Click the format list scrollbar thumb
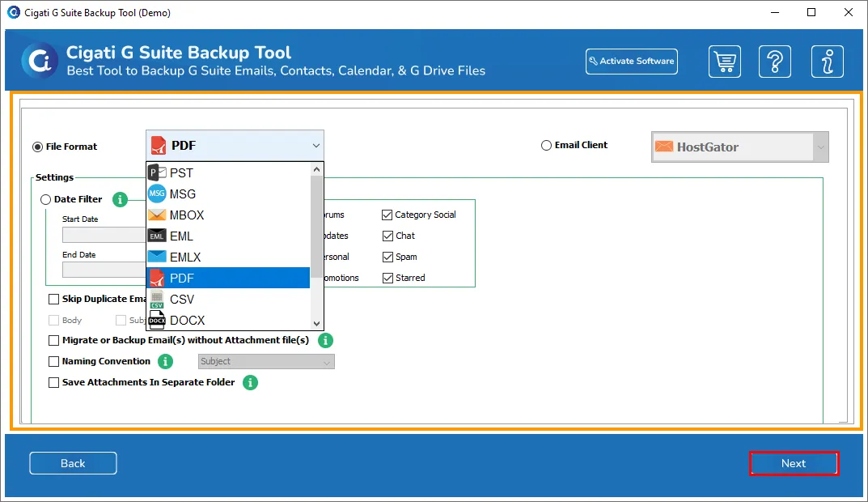868x502 pixels. pyautogui.click(x=316, y=226)
